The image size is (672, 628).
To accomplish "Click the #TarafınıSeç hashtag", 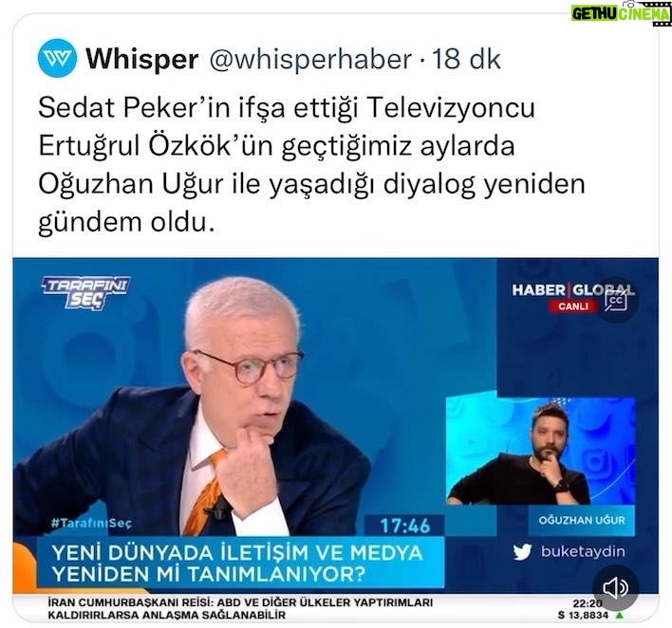I will pyautogui.click(x=91, y=523).
